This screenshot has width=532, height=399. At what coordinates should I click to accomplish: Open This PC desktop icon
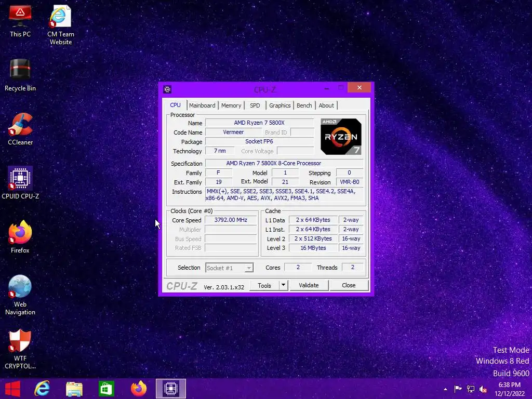[20, 21]
